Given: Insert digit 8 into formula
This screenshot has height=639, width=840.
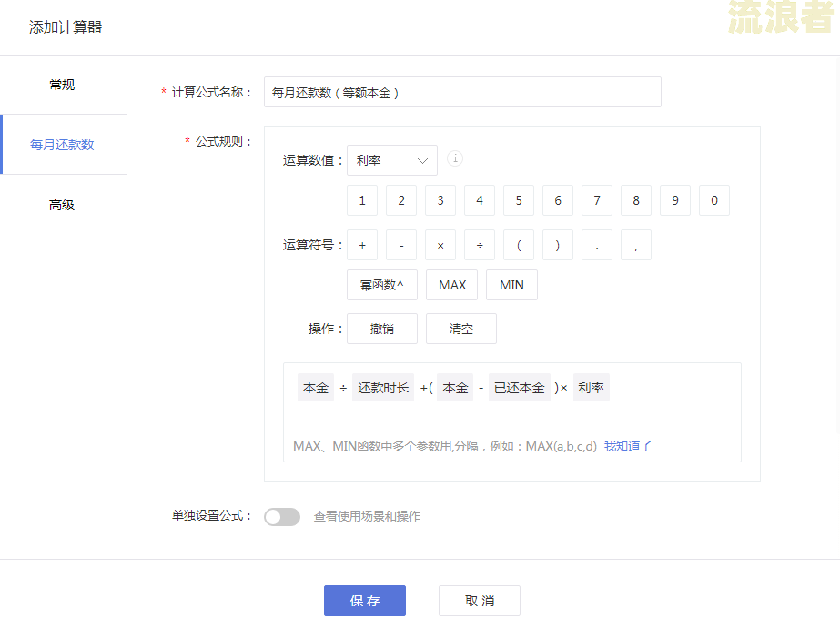Looking at the screenshot, I should [x=636, y=200].
